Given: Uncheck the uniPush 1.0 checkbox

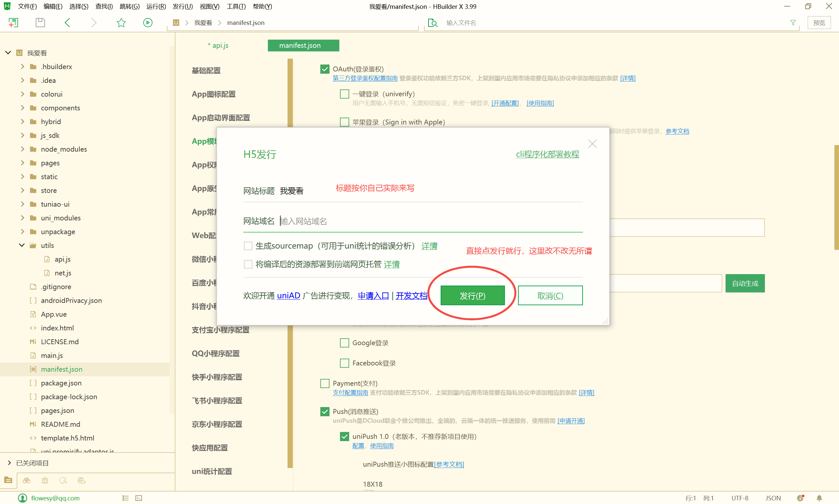Looking at the screenshot, I should (x=344, y=437).
